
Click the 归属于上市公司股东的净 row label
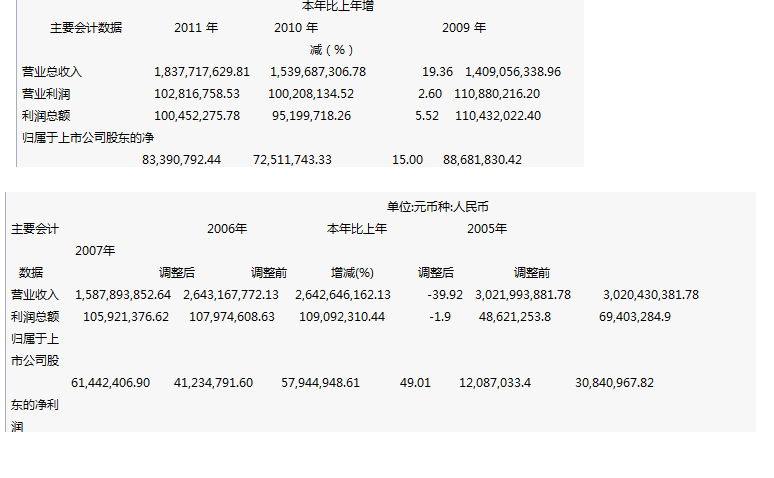(88, 137)
